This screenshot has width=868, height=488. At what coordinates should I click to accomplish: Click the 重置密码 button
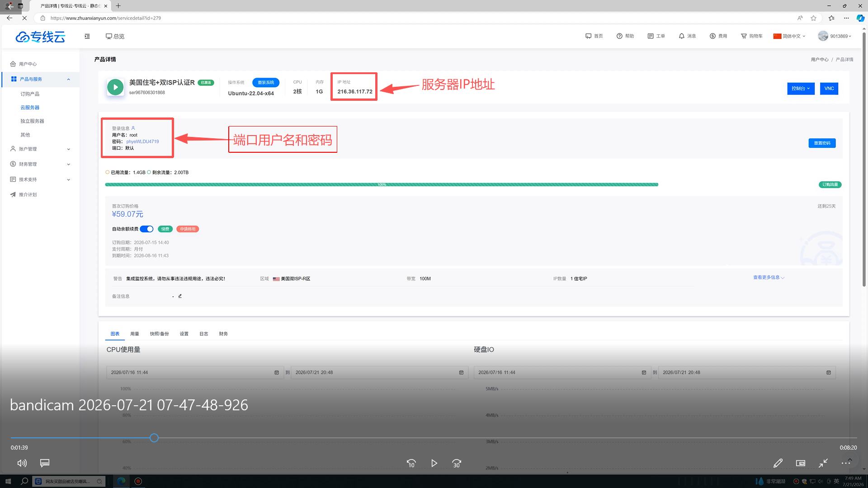[822, 143]
